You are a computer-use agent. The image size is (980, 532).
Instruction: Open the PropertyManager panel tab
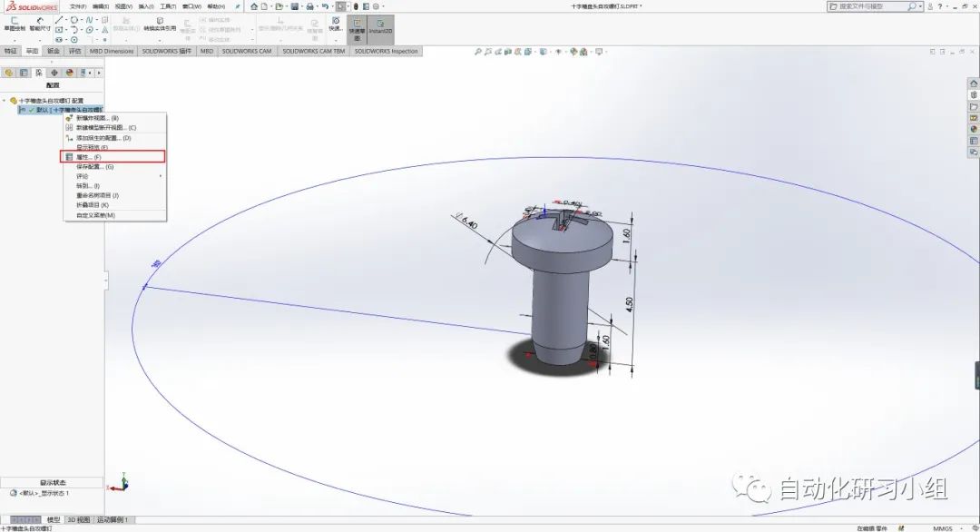24,73
